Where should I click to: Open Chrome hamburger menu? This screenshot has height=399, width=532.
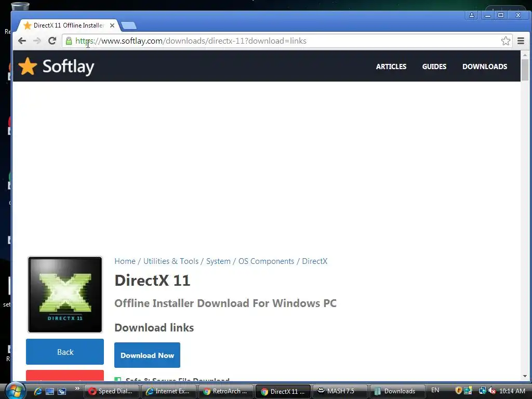coord(521,41)
